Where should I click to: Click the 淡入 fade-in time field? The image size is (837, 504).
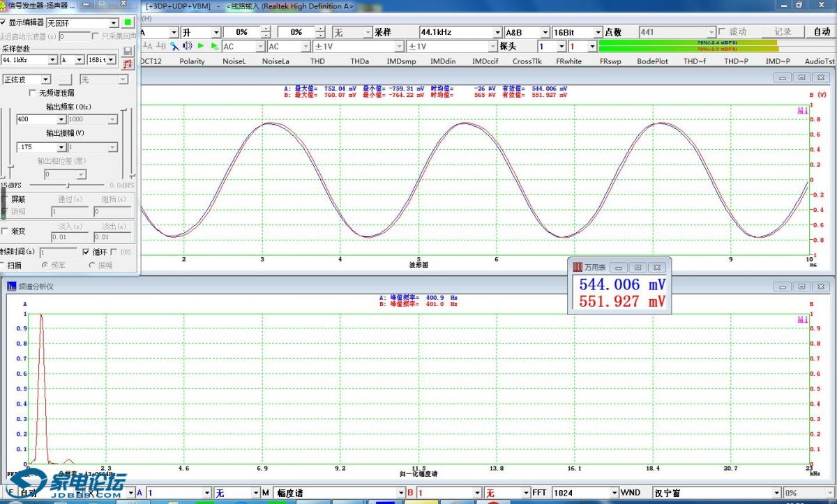point(70,237)
